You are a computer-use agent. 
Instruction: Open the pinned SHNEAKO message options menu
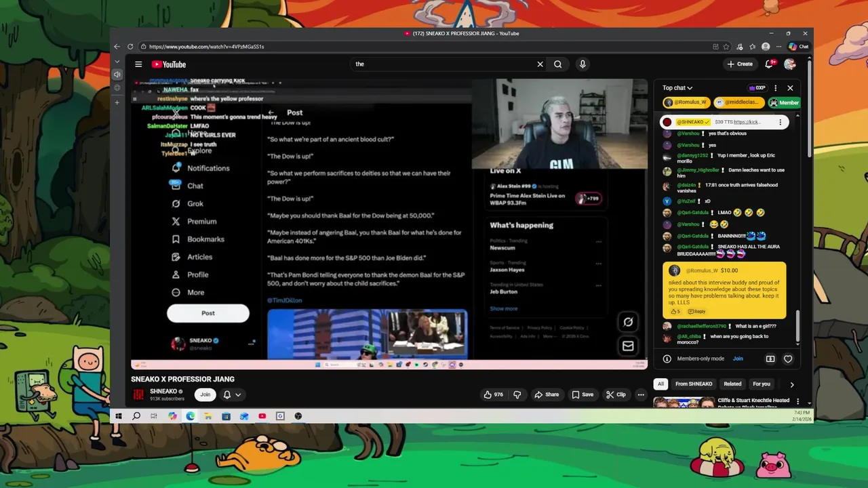(781, 122)
